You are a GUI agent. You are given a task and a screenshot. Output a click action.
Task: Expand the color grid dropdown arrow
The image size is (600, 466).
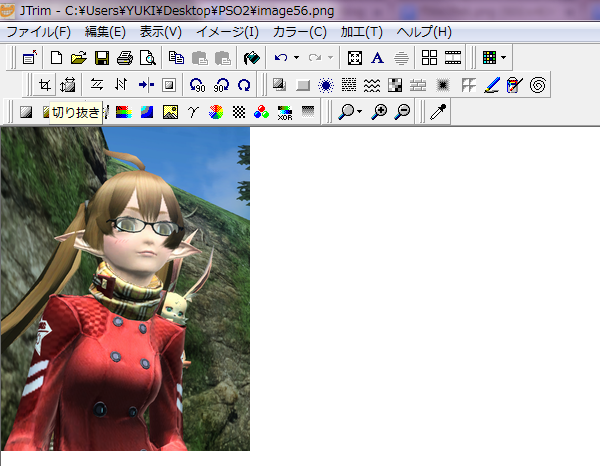504,58
